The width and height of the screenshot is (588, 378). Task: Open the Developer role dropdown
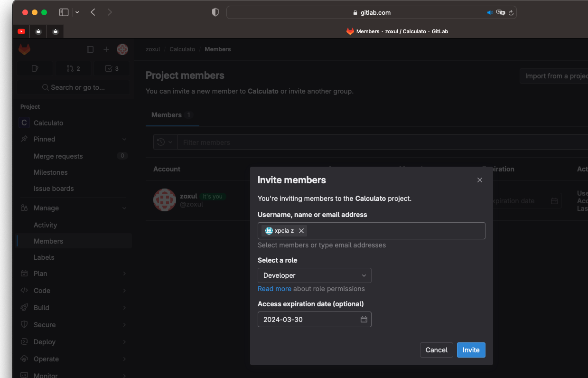[314, 275]
